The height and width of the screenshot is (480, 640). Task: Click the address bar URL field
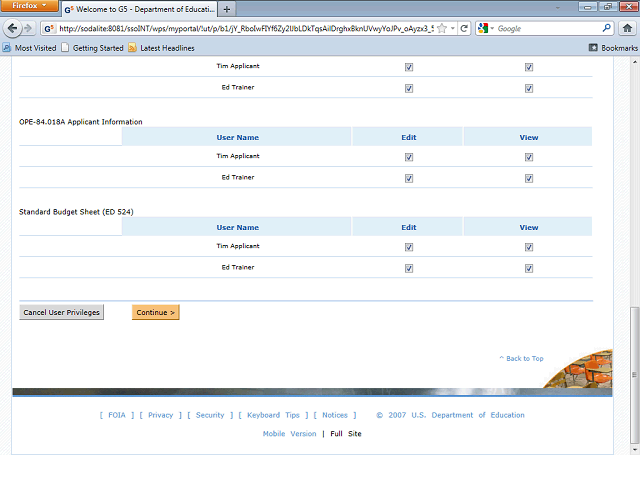(246, 29)
